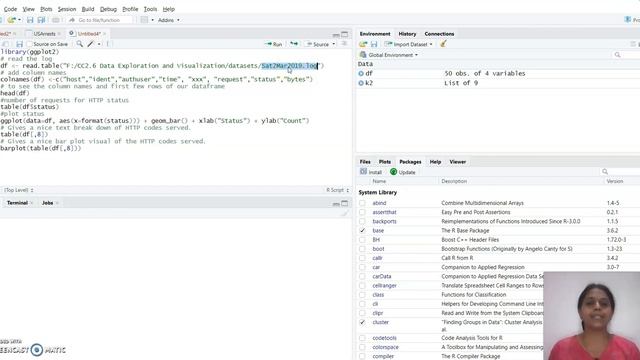Screen dimensions: 640x360
Task: Open the colorspace package link
Action: click(385, 347)
